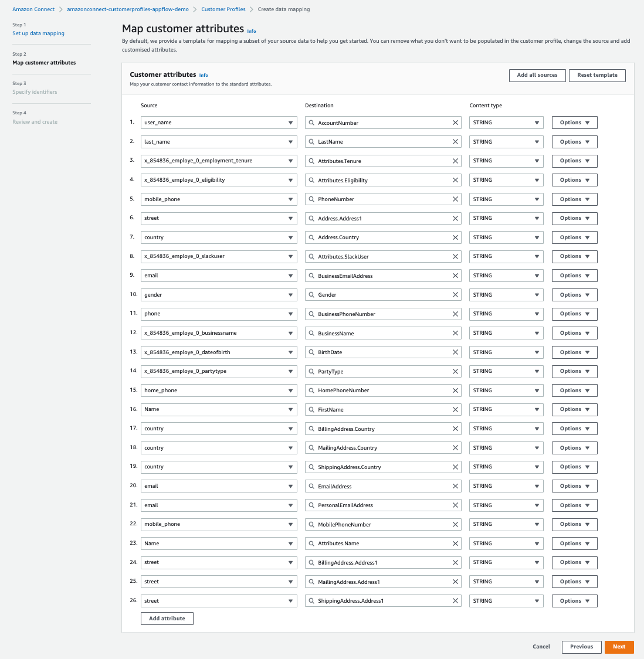644x659 pixels.
Task: Open the Name source dropdown in row 16
Action: pyautogui.click(x=219, y=409)
